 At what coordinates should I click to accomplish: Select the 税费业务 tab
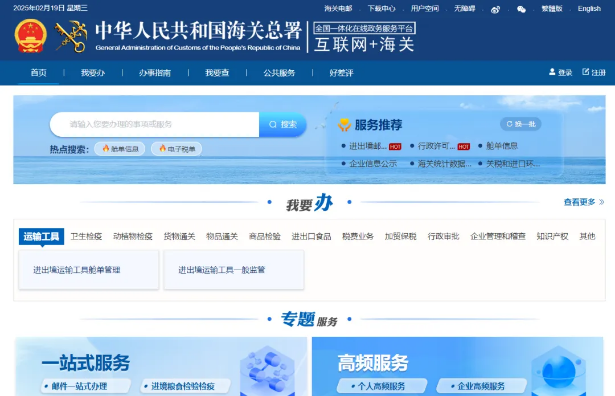358,236
